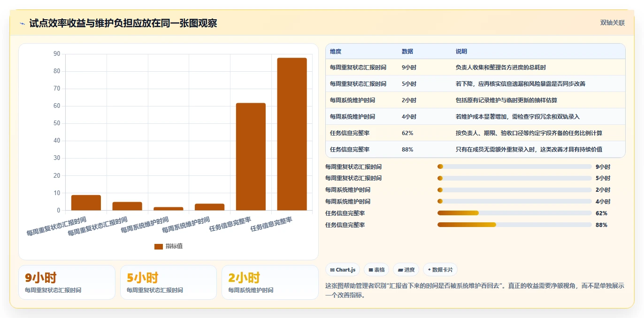The height and width of the screenshot is (318, 644).
Task: Click the 10 label on the y-axis
Action: click(57, 193)
